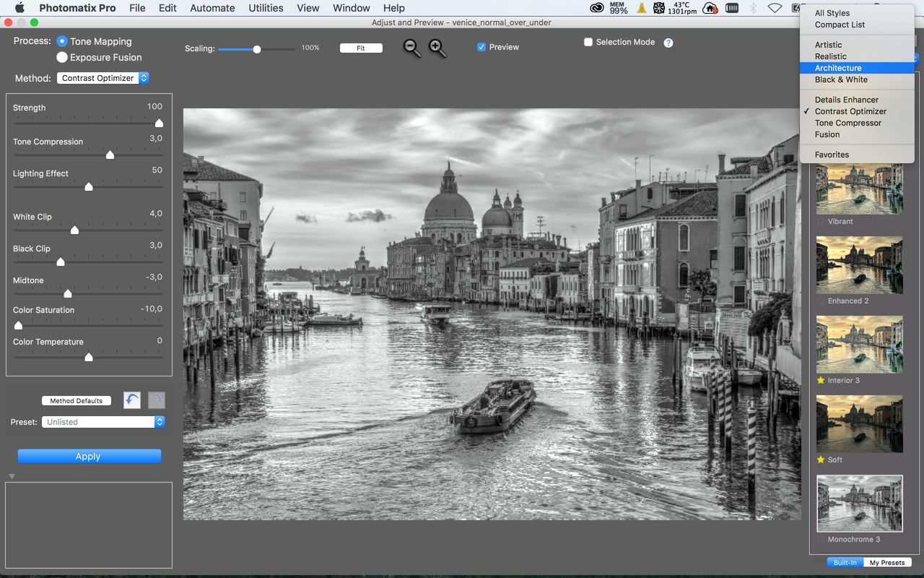Open the Apple menu
This screenshot has height=578, width=924.
click(19, 8)
